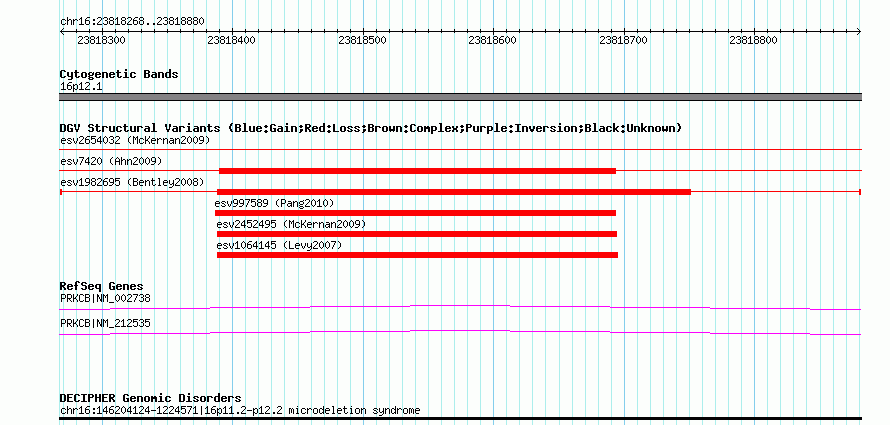
Task: Open variant esv7420 (Ahn2009) label
Action: pos(111,161)
